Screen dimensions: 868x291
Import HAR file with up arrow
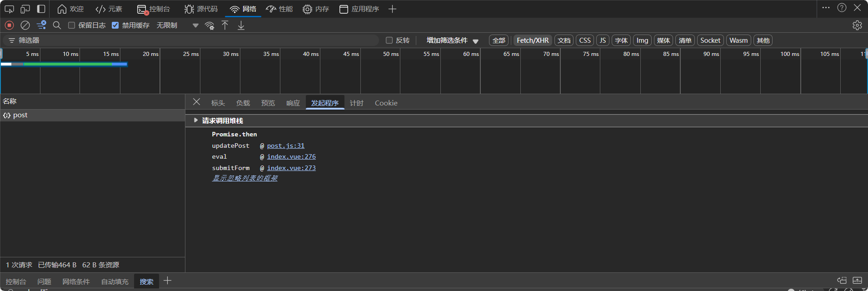tap(225, 25)
